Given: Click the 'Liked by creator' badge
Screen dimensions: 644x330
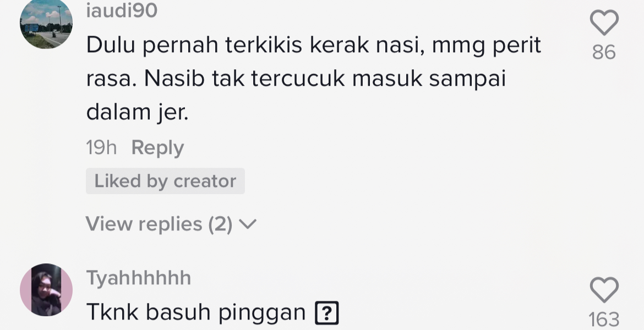Looking at the screenshot, I should (x=165, y=181).
